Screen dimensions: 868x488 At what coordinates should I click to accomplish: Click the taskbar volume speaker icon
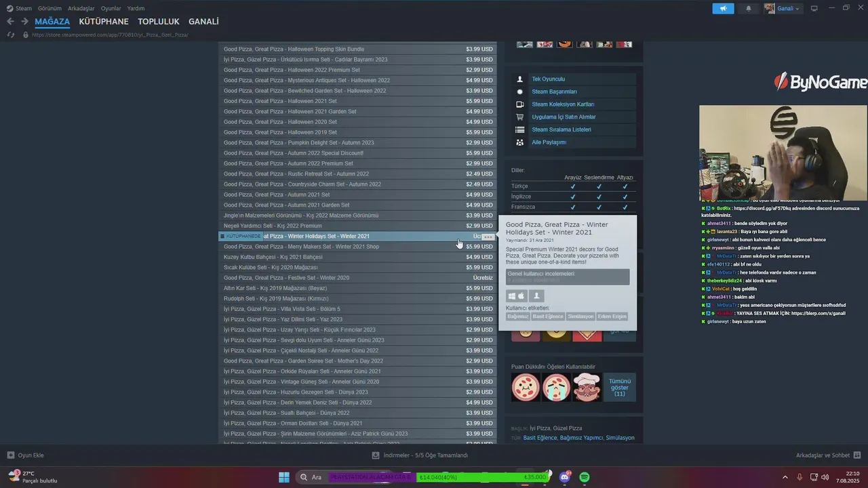pos(825,477)
